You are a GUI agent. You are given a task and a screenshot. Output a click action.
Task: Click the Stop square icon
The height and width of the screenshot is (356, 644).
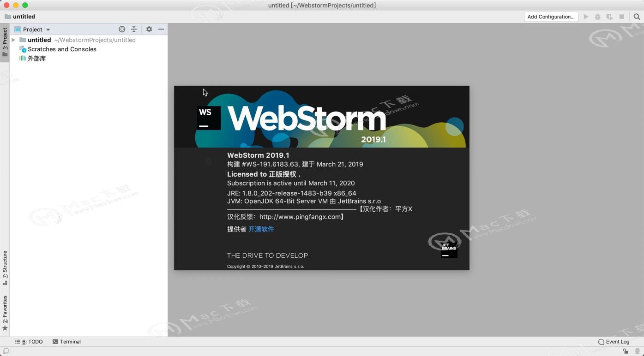(x=622, y=17)
